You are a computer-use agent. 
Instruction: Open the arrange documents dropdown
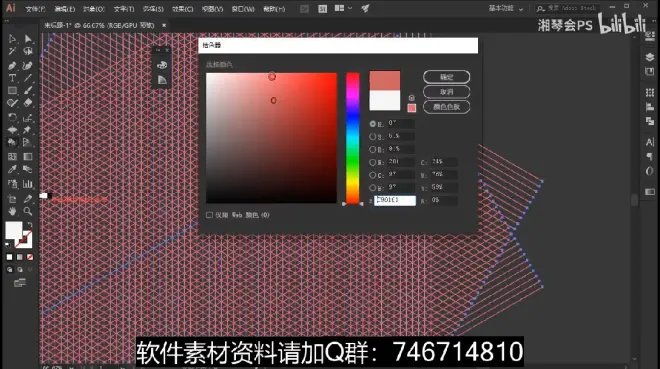coord(343,8)
